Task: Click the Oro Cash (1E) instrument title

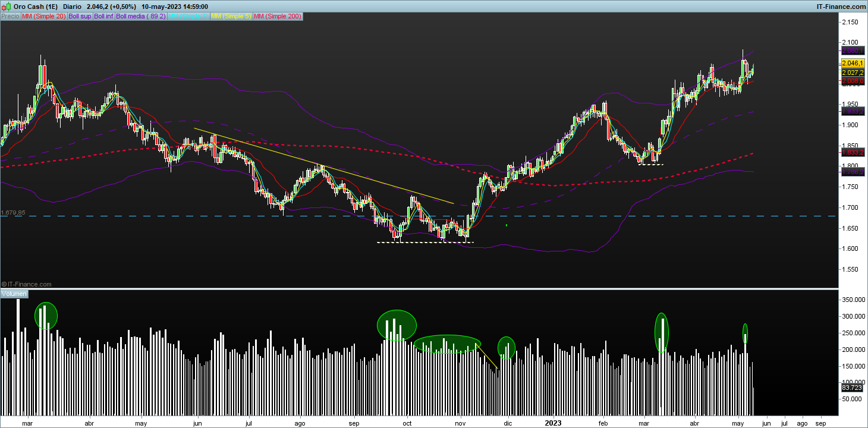Action: click(34, 7)
